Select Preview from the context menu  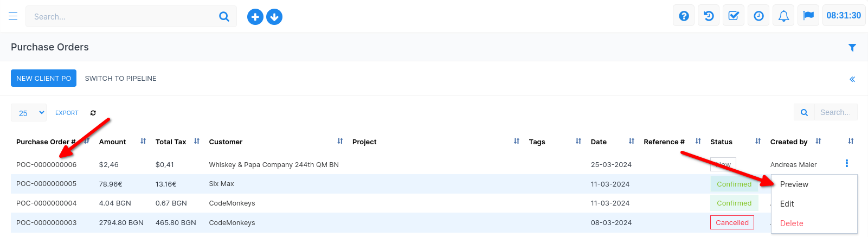click(x=794, y=184)
